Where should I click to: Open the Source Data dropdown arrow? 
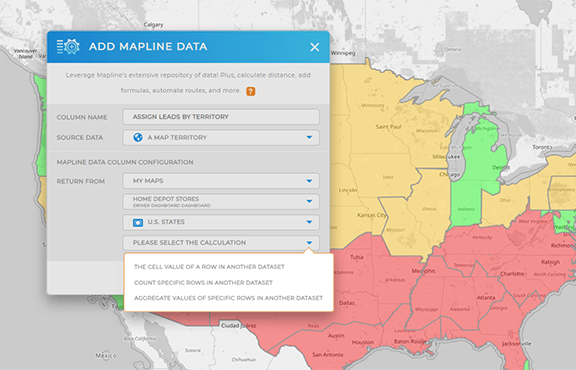pos(309,137)
